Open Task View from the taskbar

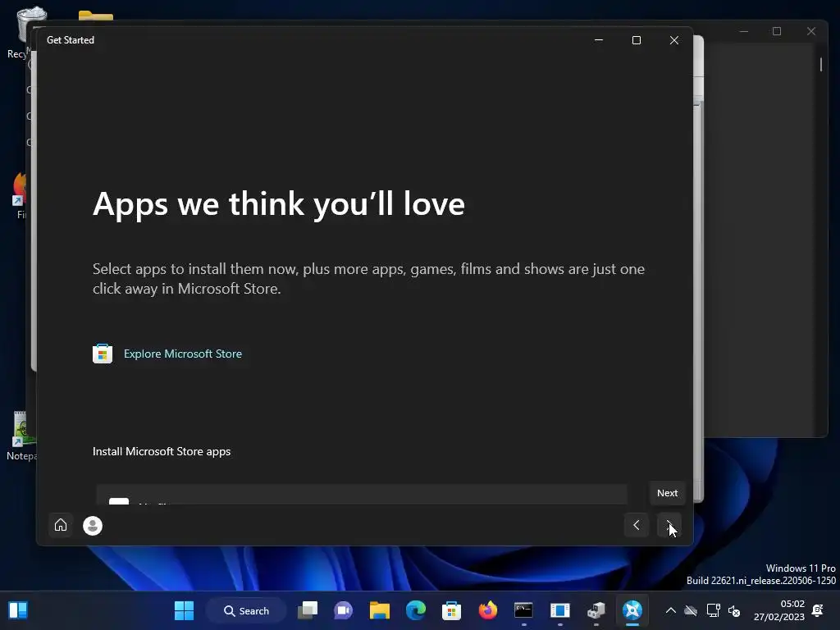click(308, 610)
